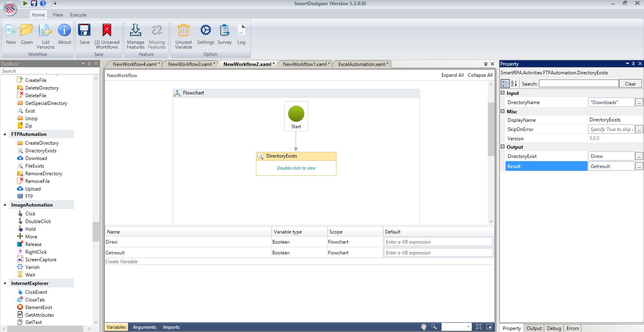Switch to the View ribbon tab

(58, 15)
